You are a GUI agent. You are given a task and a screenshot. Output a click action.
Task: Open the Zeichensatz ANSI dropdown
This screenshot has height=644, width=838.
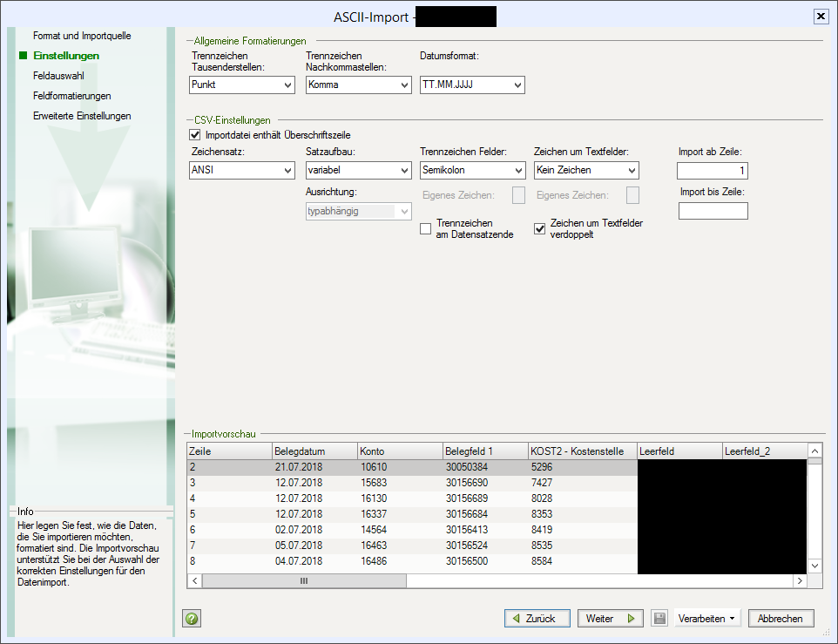[241, 170]
